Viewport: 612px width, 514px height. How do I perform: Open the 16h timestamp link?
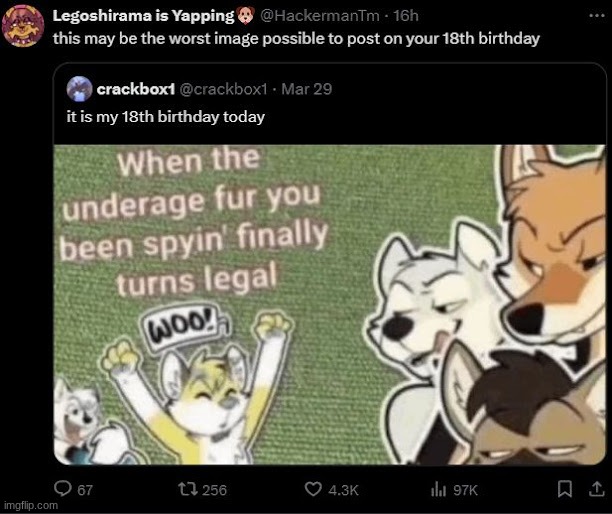click(x=405, y=17)
